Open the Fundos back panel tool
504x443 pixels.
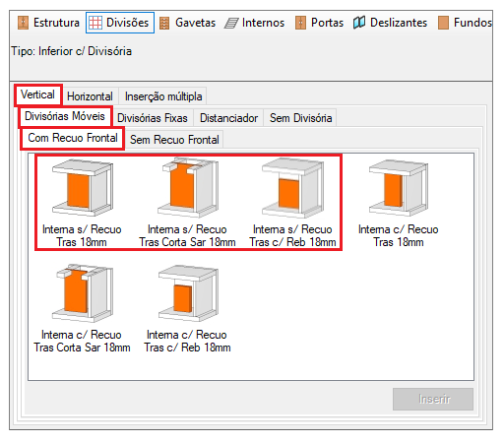tap(465, 23)
